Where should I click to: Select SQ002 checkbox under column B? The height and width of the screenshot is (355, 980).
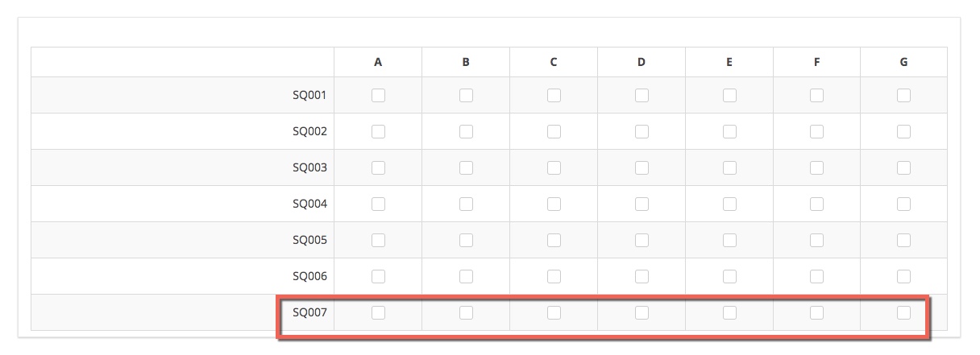pyautogui.click(x=466, y=131)
